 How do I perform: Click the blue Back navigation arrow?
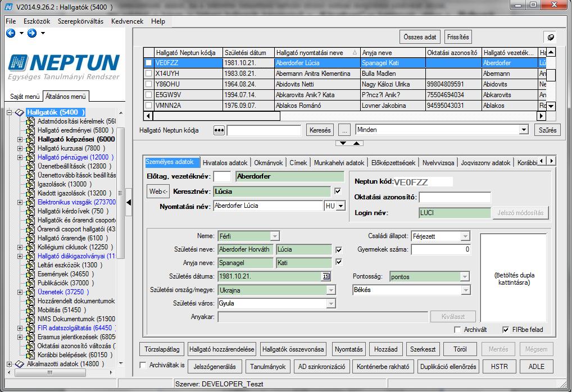click(11, 33)
